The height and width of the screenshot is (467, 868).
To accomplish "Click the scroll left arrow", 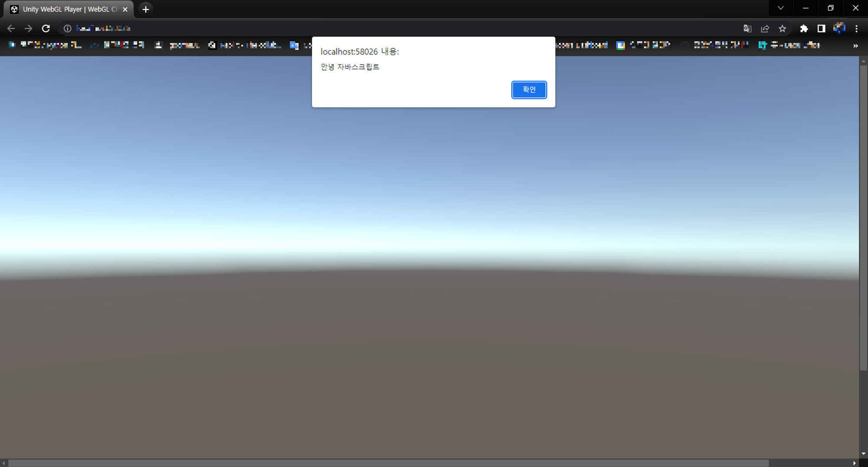I will click(x=4, y=463).
